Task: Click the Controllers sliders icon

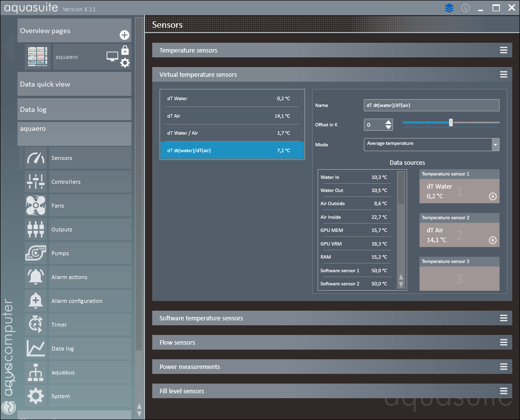Action: pos(36,182)
